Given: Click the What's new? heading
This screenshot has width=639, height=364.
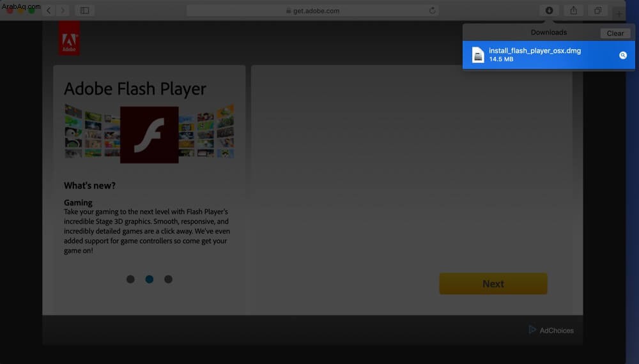Looking at the screenshot, I should [89, 186].
